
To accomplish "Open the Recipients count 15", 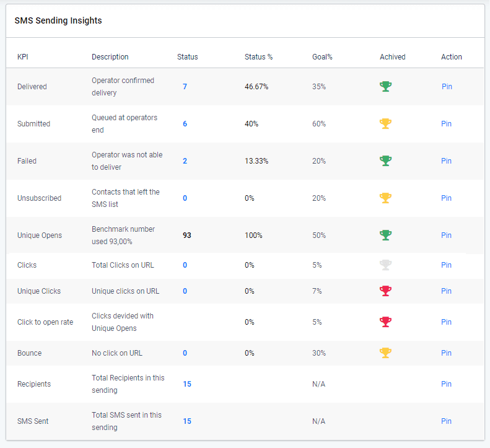I will pos(187,384).
